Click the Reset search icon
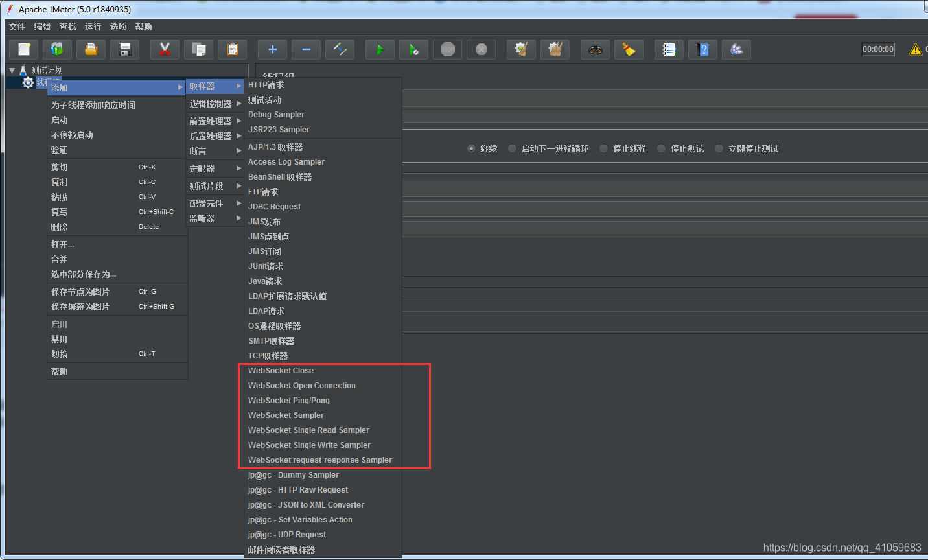928x560 pixels. point(629,49)
